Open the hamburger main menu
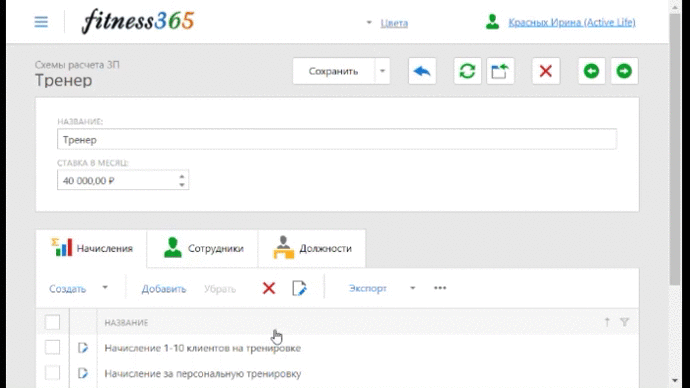This screenshot has height=388, width=690. tap(41, 22)
